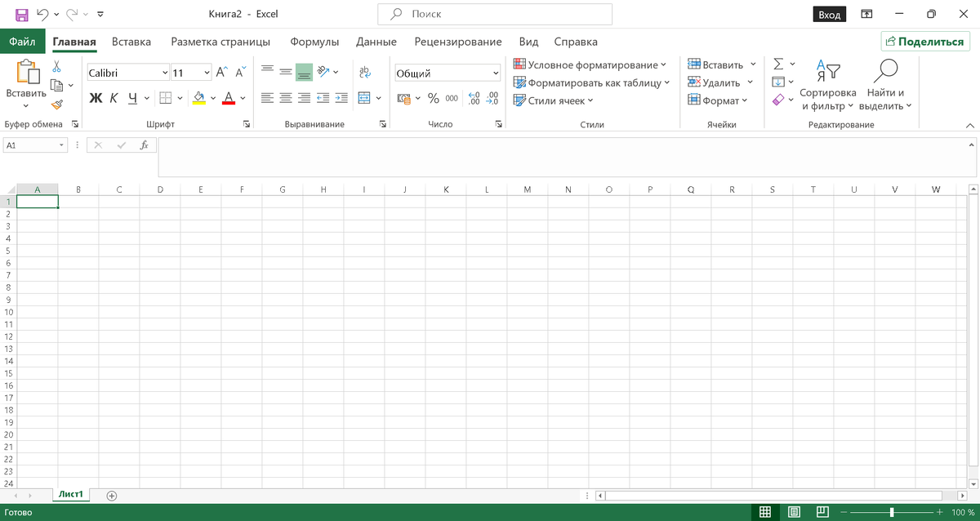The height and width of the screenshot is (521, 980).
Task: Open the Файл tab
Action: point(22,42)
